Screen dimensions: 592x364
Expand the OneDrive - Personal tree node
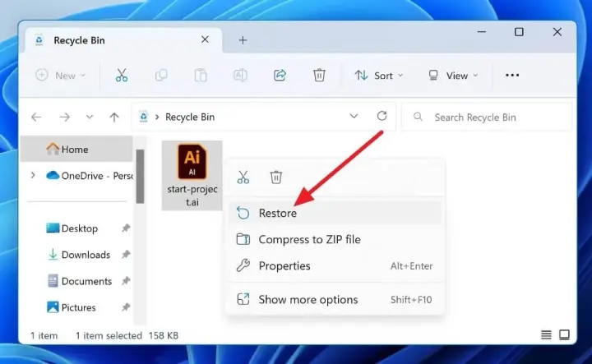pyautogui.click(x=33, y=175)
